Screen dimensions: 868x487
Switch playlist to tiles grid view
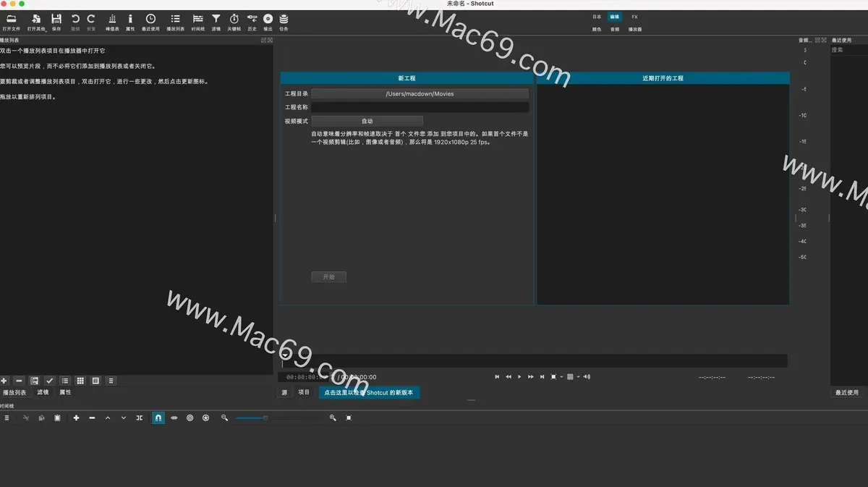coord(80,381)
